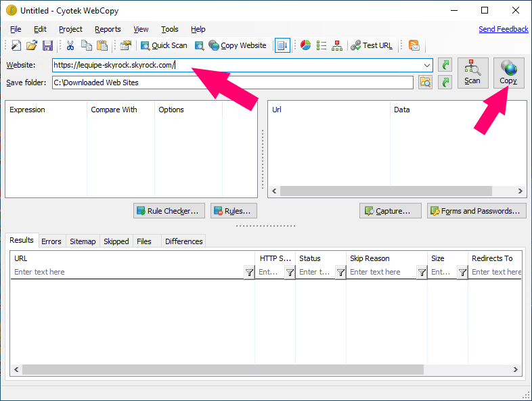
Task: Switch to the Skipped tab
Action: [x=116, y=241]
